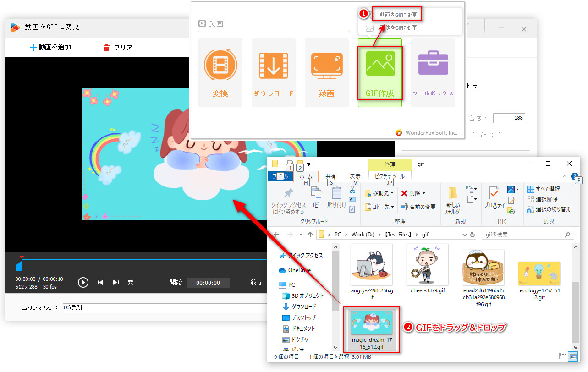Image resolution: width=588 pixels, height=372 pixels.
Task: Select デスクトップ in navigation pane
Action: click(300, 317)
